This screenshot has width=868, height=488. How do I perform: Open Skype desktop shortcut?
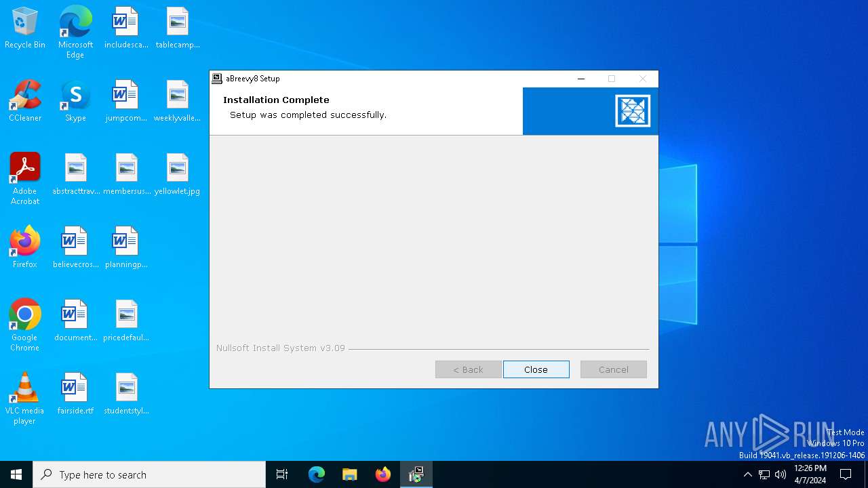point(75,102)
